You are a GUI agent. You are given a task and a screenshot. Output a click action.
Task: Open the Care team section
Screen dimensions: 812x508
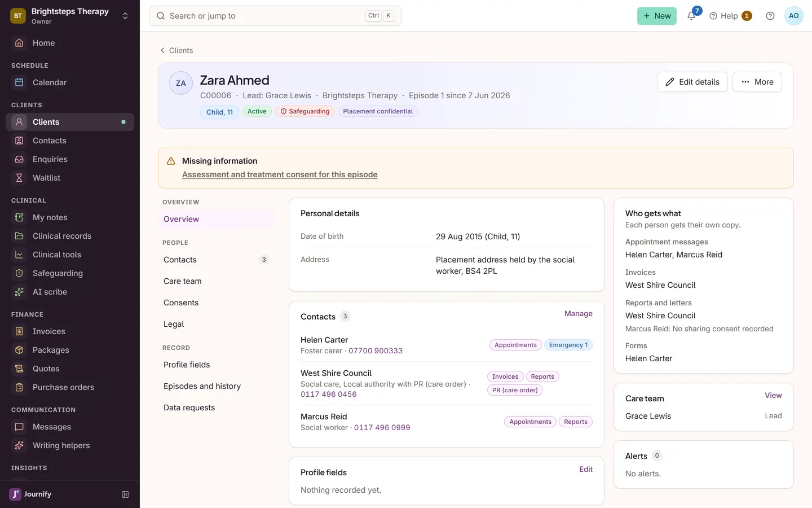tap(217, 281)
